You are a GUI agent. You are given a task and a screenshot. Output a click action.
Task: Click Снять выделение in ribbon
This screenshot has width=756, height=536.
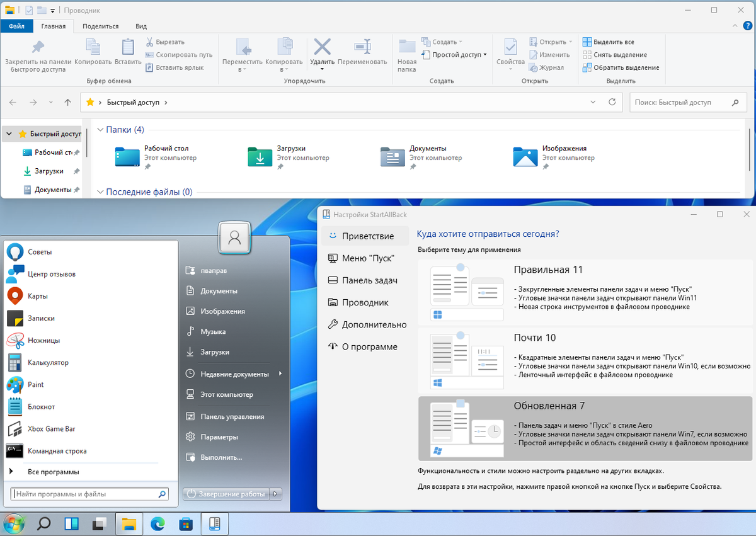615,55
